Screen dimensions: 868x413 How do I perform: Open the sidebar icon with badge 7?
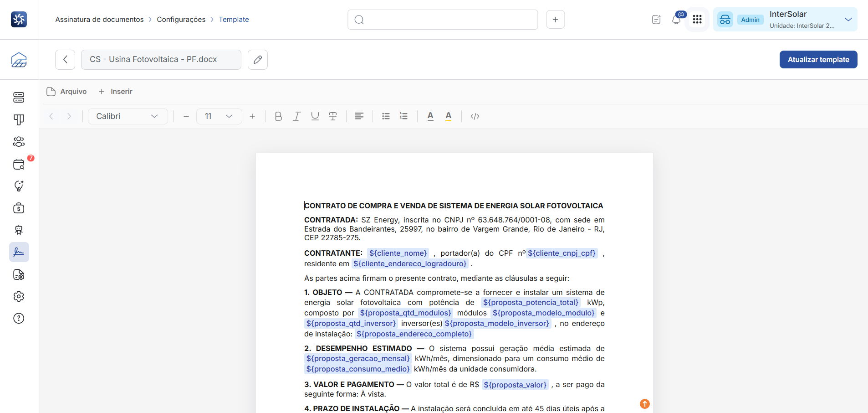pyautogui.click(x=19, y=164)
